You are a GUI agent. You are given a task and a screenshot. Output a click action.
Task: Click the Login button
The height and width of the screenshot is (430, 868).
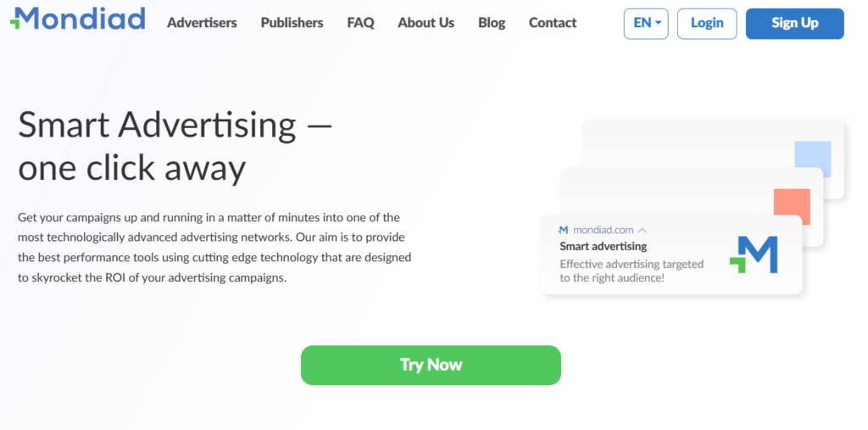707,23
